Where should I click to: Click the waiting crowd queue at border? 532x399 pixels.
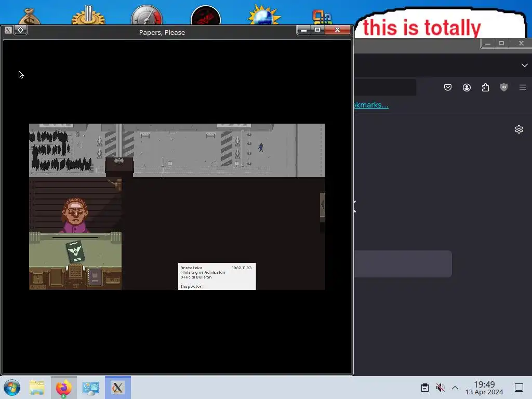(x=60, y=151)
